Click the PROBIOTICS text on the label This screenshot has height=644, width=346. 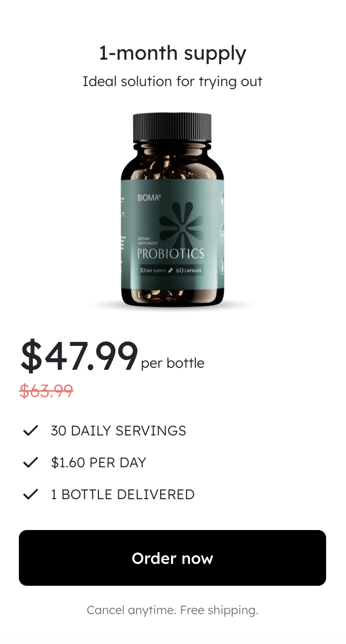coord(171,253)
